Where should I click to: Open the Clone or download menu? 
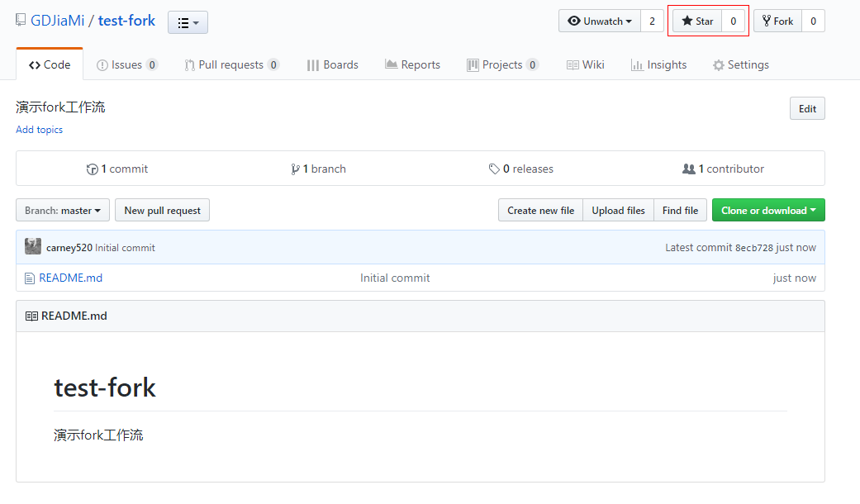(767, 211)
